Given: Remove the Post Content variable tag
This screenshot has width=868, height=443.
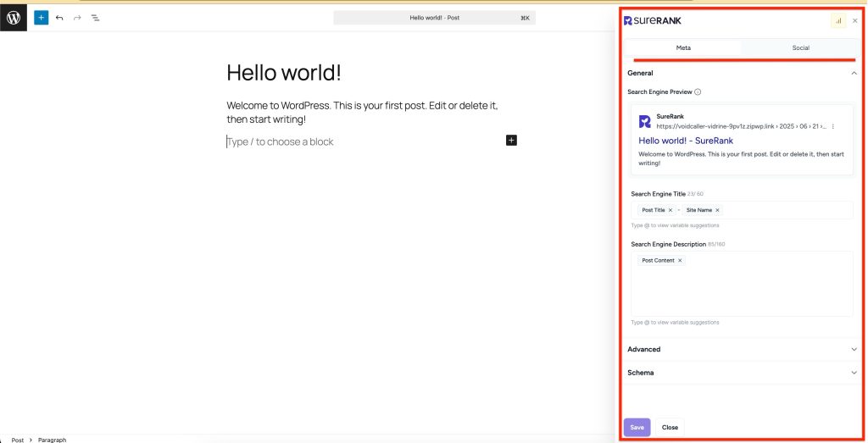Looking at the screenshot, I should (680, 261).
